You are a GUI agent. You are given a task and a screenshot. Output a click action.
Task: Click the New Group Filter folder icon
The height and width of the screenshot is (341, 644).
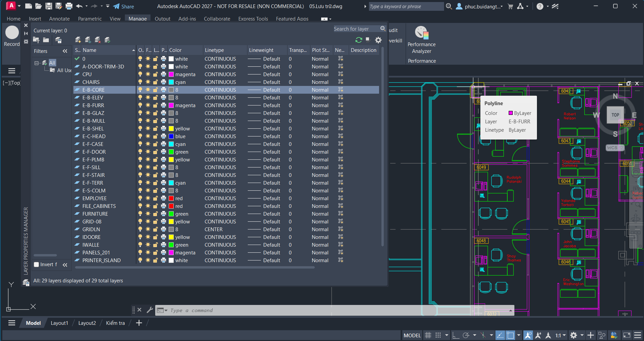point(46,40)
